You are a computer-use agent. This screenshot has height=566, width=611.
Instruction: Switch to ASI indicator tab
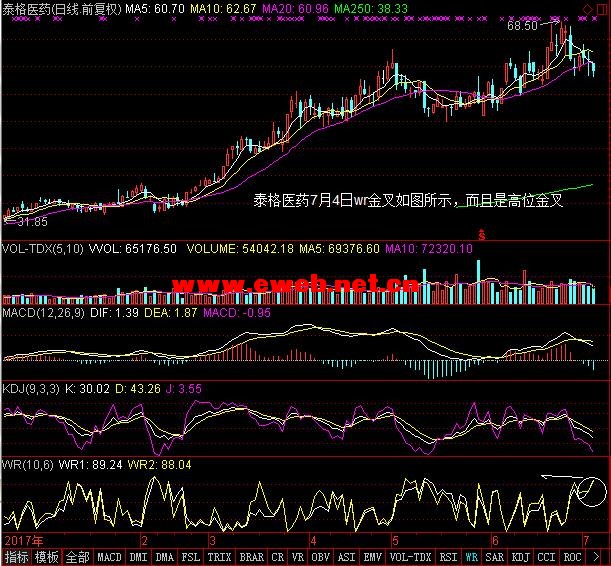(346, 557)
